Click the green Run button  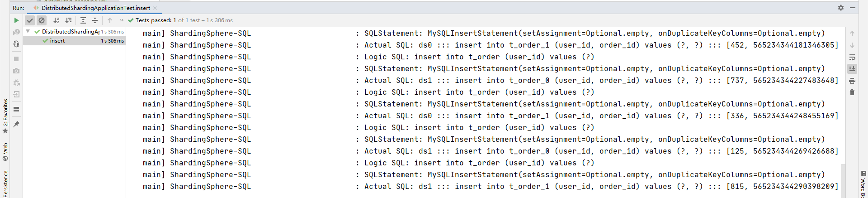tap(16, 20)
